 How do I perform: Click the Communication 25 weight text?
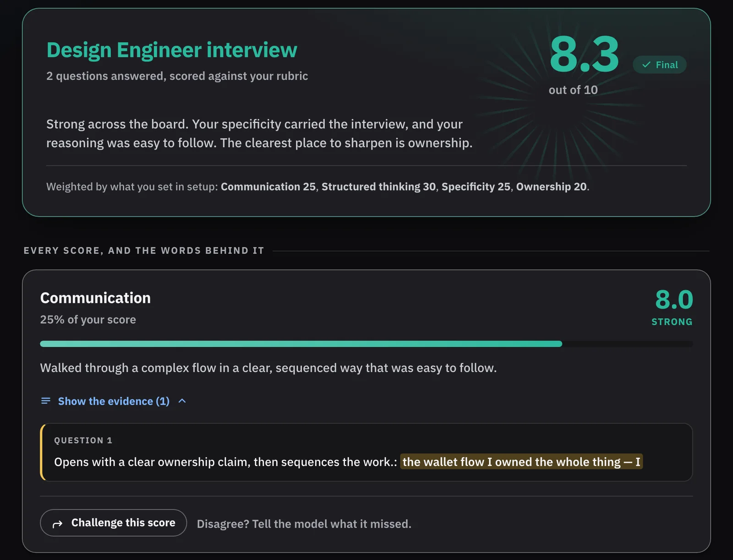click(x=268, y=187)
